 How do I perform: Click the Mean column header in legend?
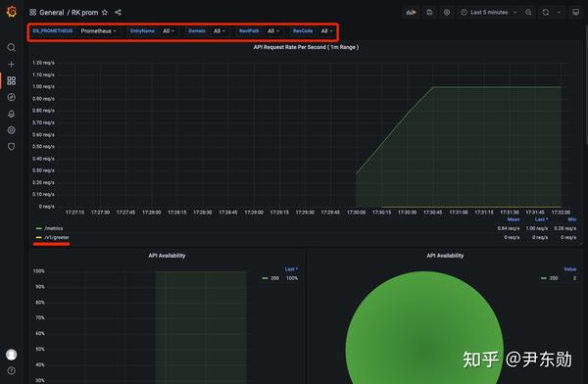[x=514, y=219]
